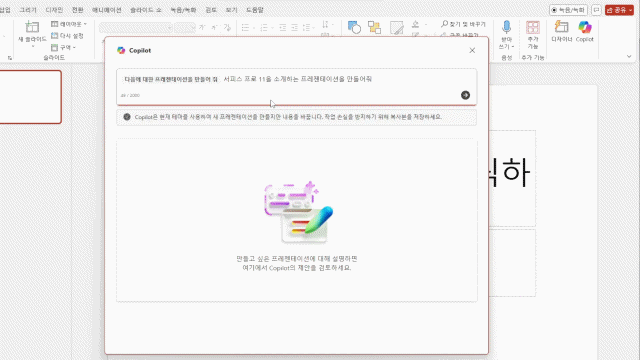Open Add-ins (추가 기능) icon
The height and width of the screenshot is (360, 640).
[x=533, y=34]
